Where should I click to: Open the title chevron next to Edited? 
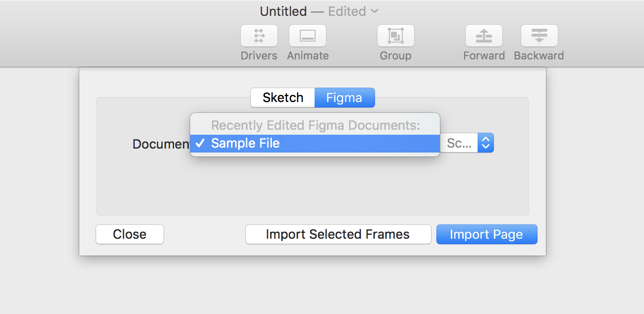[375, 11]
